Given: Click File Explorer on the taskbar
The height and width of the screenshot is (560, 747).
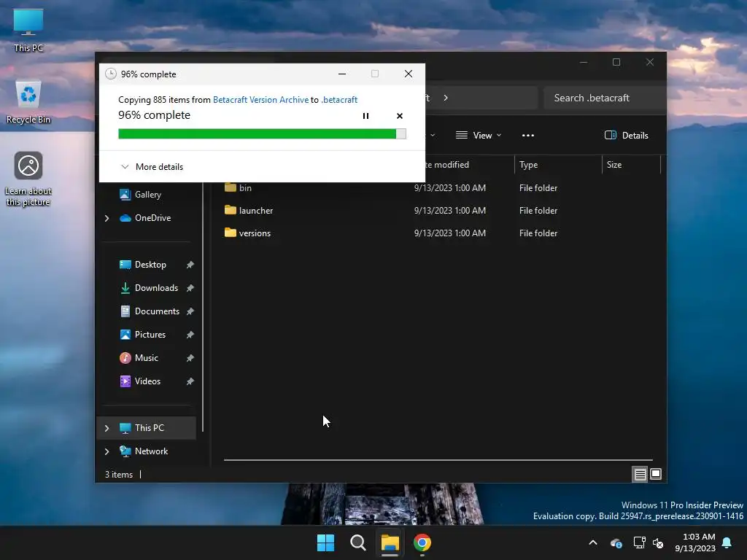Looking at the screenshot, I should (x=390, y=542).
